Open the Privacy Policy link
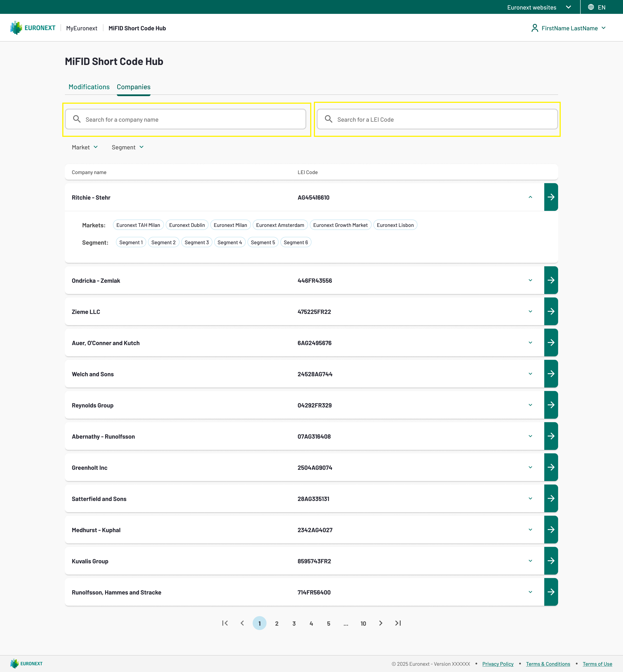This screenshot has height=672, width=623. (498, 664)
